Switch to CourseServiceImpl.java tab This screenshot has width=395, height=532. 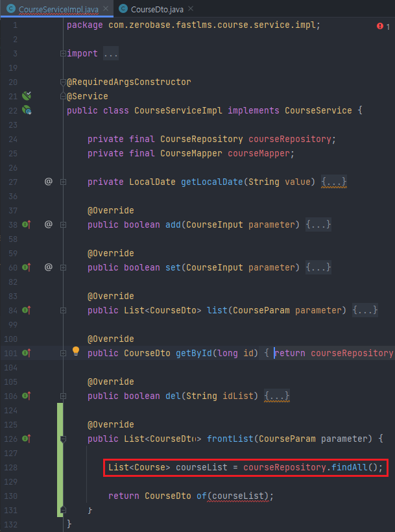(x=58, y=9)
